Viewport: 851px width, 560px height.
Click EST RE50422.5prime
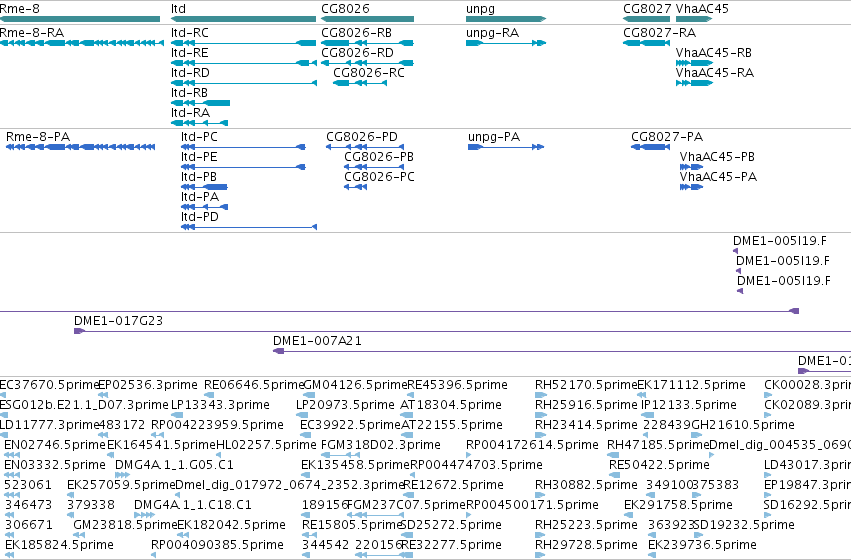614,475
